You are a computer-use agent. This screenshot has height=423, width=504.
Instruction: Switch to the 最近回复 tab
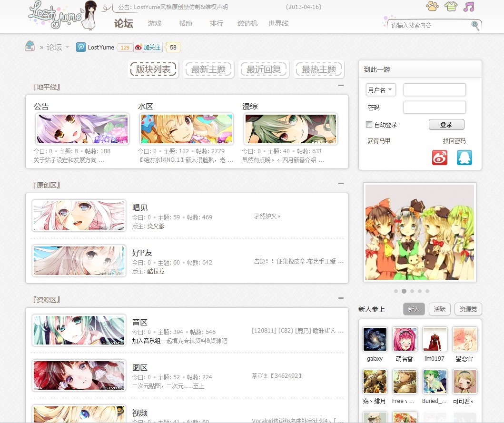264,69
